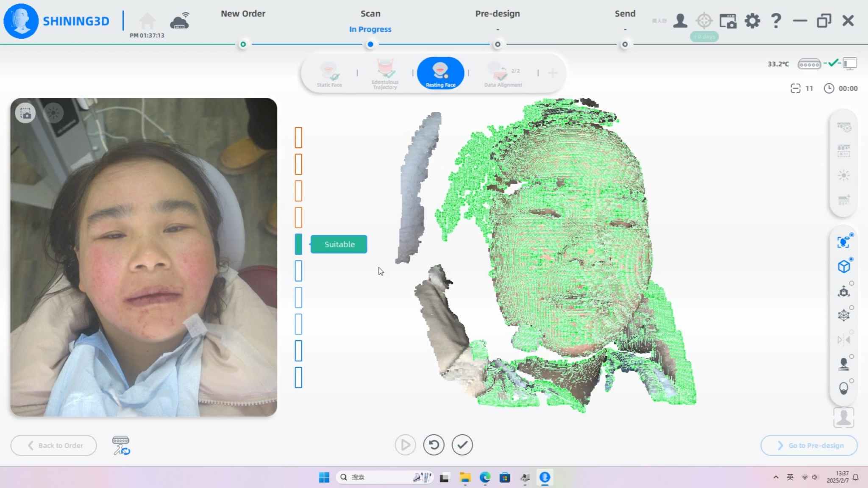Click the Suitable distance indicator bar
This screenshot has height=488, width=868.
298,244
